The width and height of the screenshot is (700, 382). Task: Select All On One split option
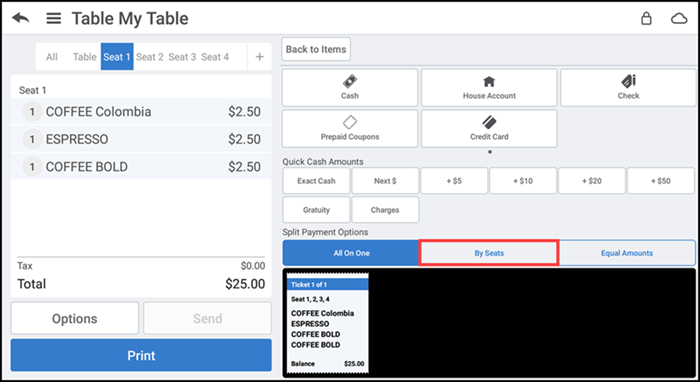351,253
